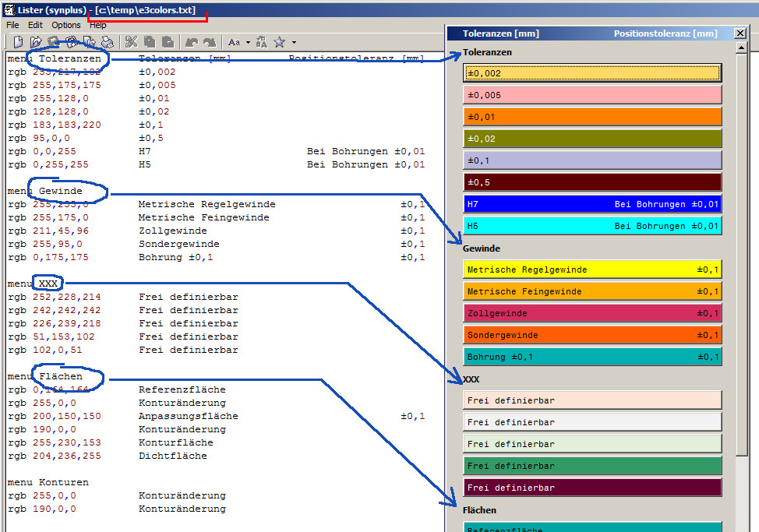Click the Print toolbar icon
The image size is (759, 532).
point(107,42)
